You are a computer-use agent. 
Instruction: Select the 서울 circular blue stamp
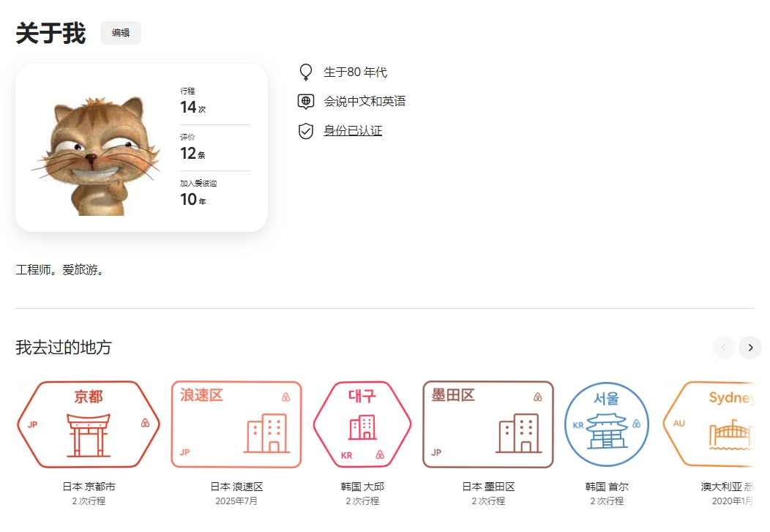607,424
